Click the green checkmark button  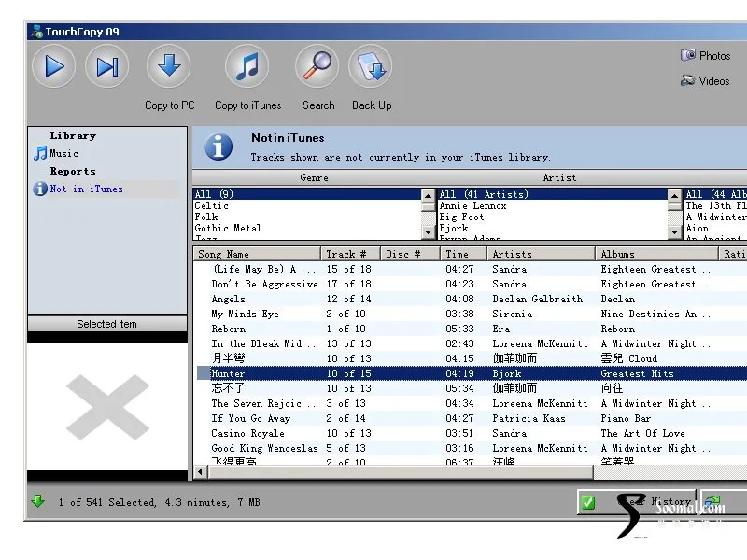pyautogui.click(x=588, y=502)
